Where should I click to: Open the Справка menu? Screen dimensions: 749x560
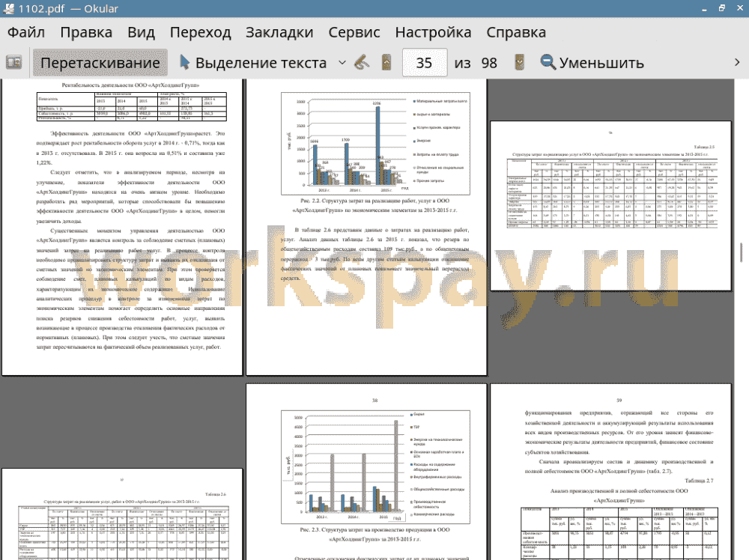click(x=516, y=32)
